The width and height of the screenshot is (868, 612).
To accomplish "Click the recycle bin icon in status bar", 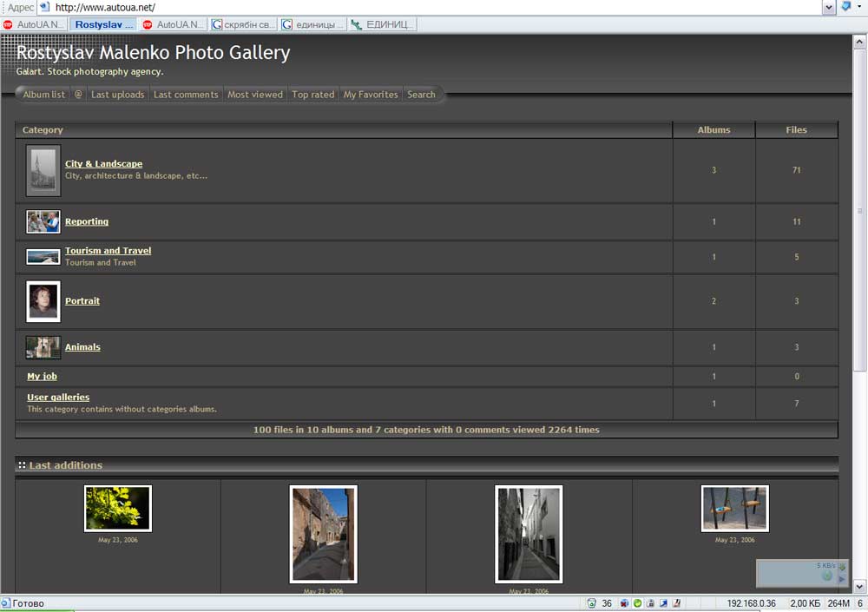I will coord(591,603).
